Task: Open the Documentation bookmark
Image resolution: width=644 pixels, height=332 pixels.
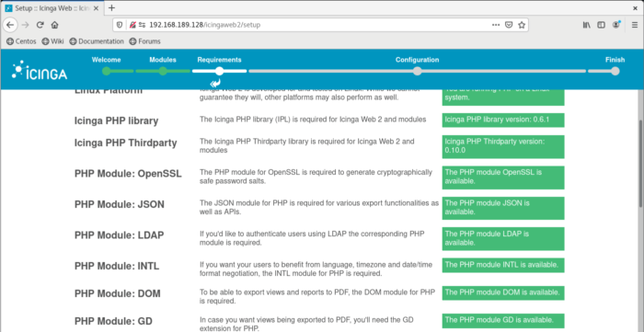Action: click(x=97, y=41)
